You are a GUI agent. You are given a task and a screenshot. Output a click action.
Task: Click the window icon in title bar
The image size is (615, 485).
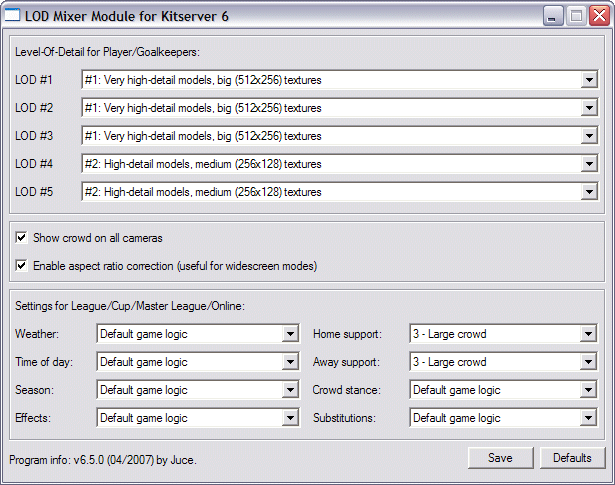point(12,15)
